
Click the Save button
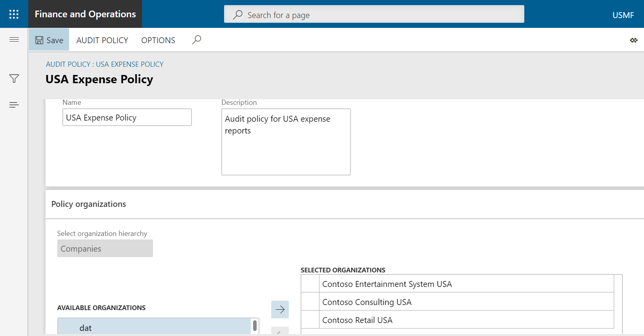49,40
